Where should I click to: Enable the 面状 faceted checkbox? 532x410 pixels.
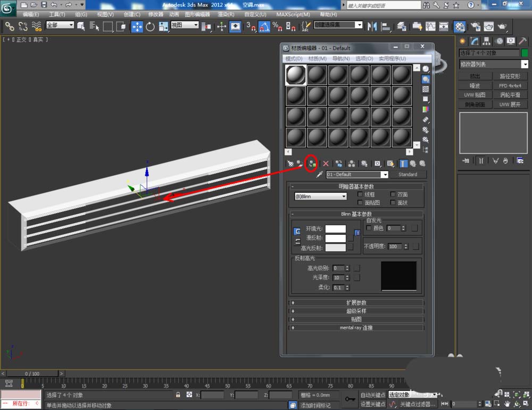pos(393,202)
